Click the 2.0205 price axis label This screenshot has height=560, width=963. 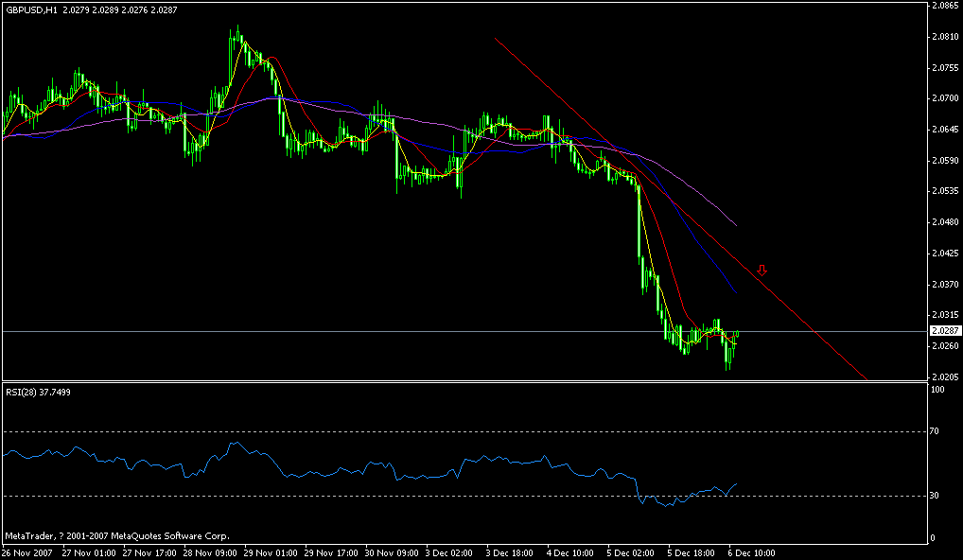[x=946, y=375]
